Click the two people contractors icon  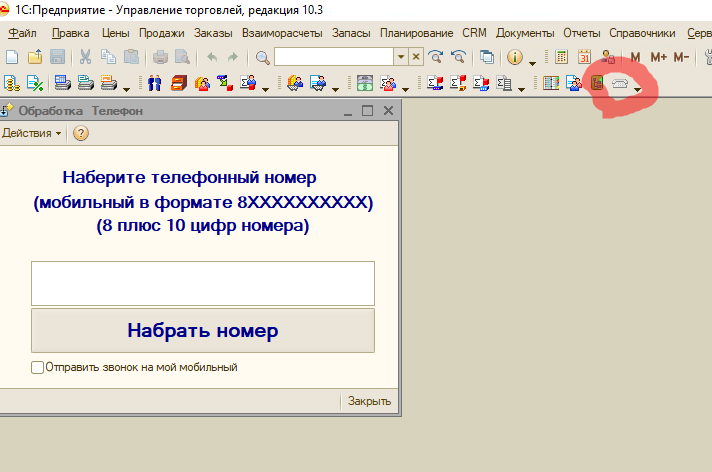point(154,83)
